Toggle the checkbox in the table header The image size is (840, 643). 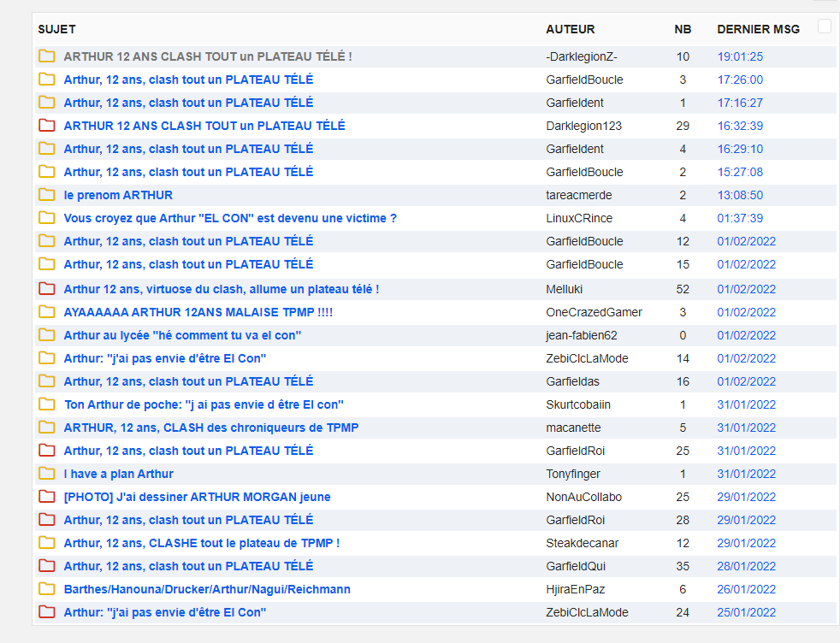pos(825,27)
